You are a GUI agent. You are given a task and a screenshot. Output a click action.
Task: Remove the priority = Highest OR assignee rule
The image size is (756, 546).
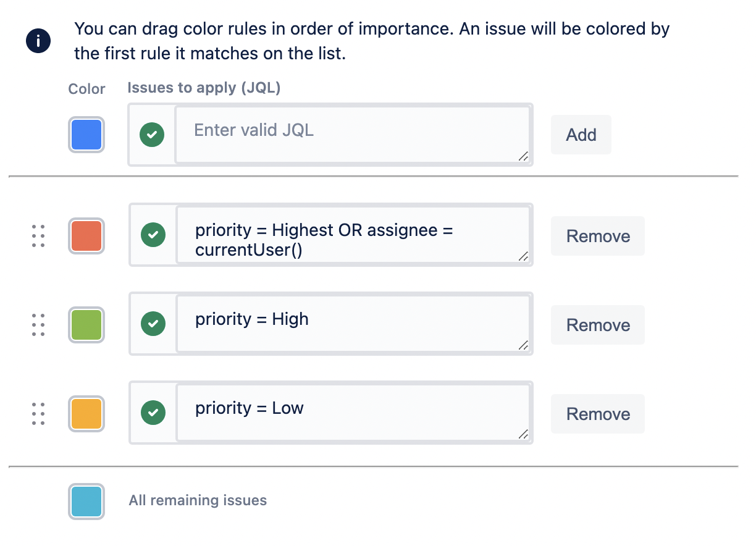598,236
